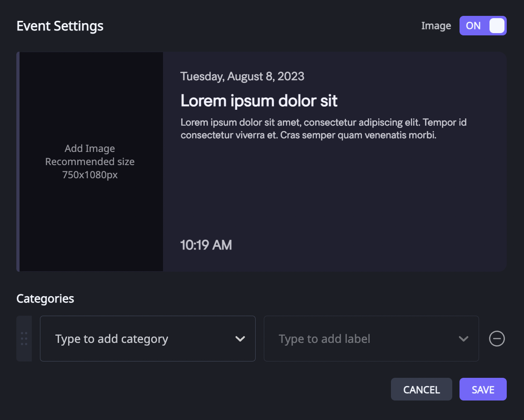Toggle the Image ON switch off
Image resolution: width=524 pixels, height=420 pixels.
coord(483,26)
